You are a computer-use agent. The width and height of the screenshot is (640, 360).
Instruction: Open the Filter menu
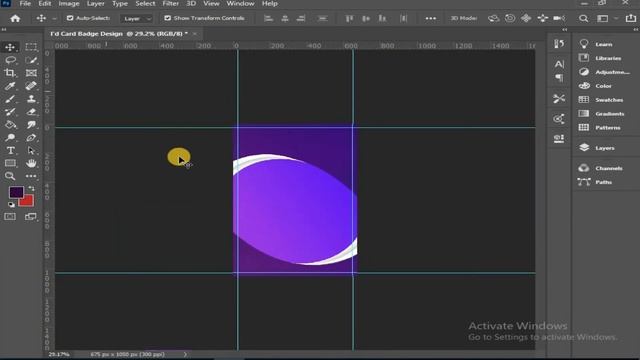pos(171,4)
